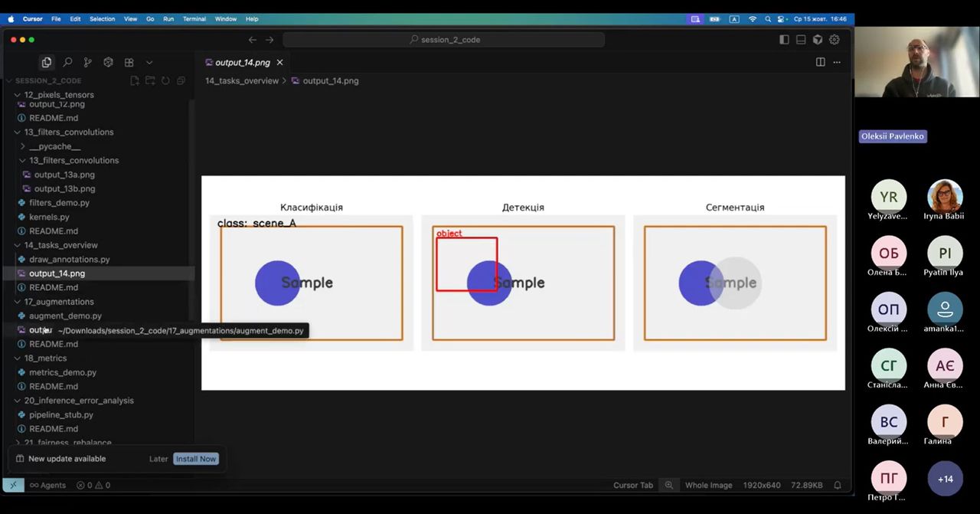Open the Terminal menu

click(194, 19)
